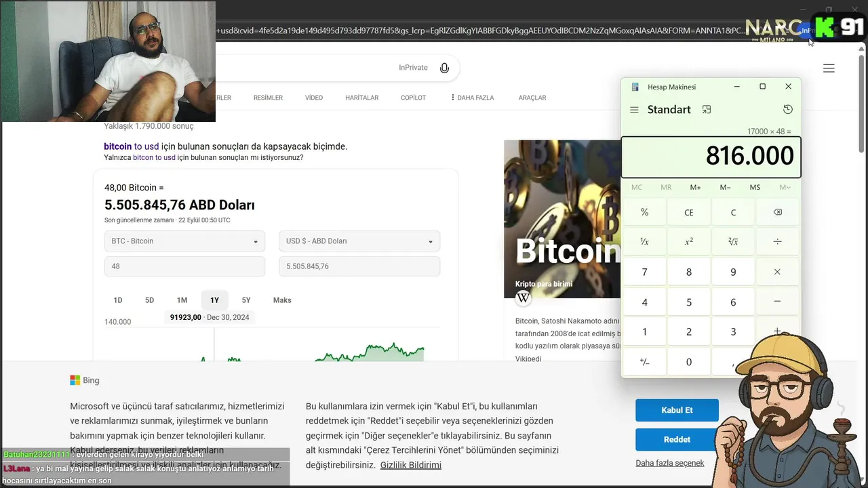The image size is (868, 488).
Task: Select the 1M chart range
Action: [182, 300]
